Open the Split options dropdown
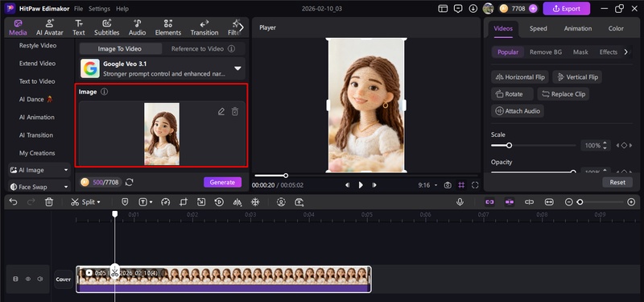 [x=98, y=202]
